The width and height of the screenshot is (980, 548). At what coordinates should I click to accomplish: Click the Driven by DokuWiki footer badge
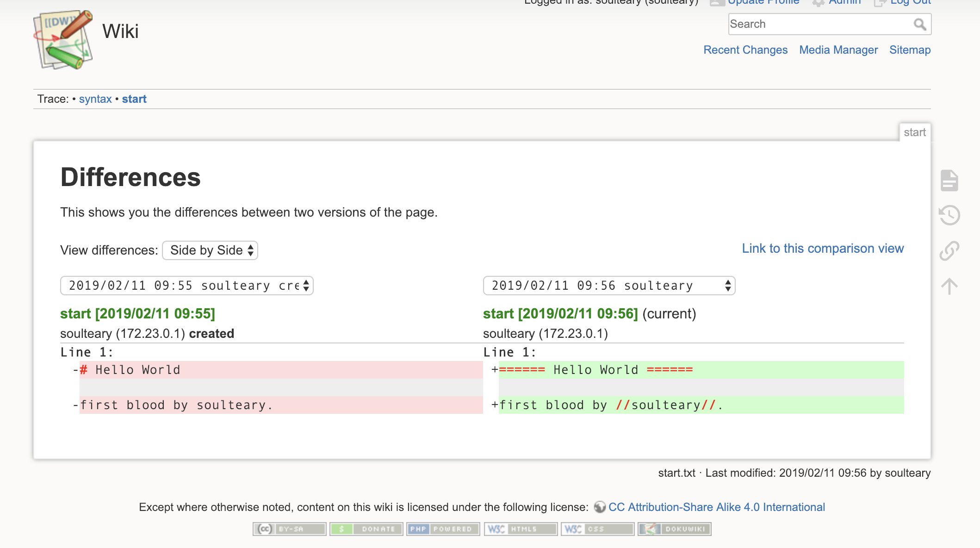(x=674, y=529)
